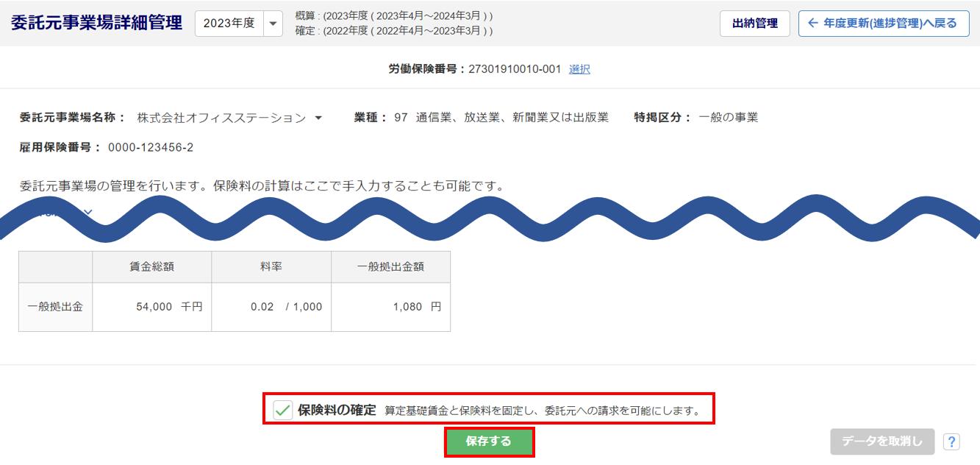
Task: Open the 2023年度 year dropdown arrow
Action: 273,24
